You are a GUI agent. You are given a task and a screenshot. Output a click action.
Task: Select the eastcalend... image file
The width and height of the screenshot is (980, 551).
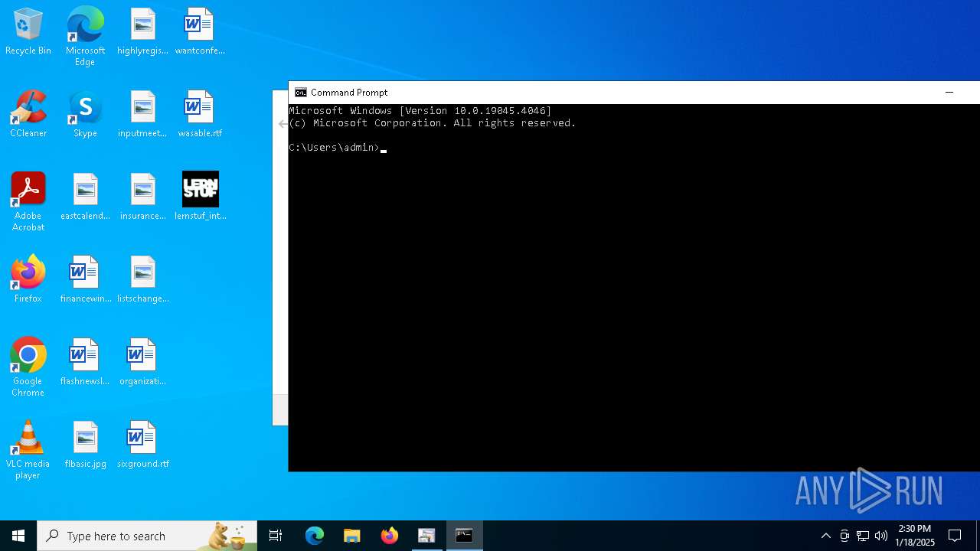point(85,197)
